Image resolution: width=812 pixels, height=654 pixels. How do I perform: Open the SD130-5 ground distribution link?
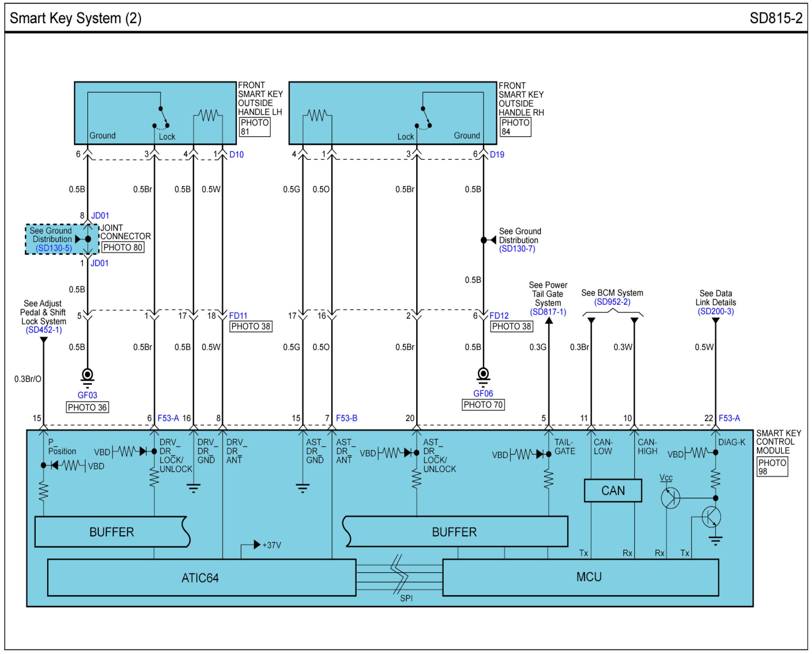[x=53, y=248]
